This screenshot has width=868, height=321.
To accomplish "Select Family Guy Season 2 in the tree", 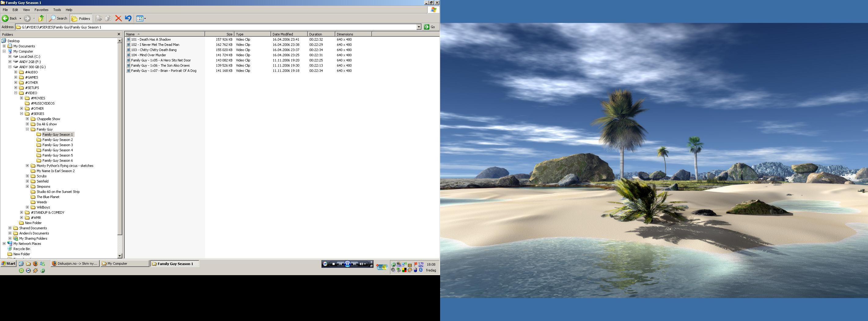I will pyautogui.click(x=58, y=140).
